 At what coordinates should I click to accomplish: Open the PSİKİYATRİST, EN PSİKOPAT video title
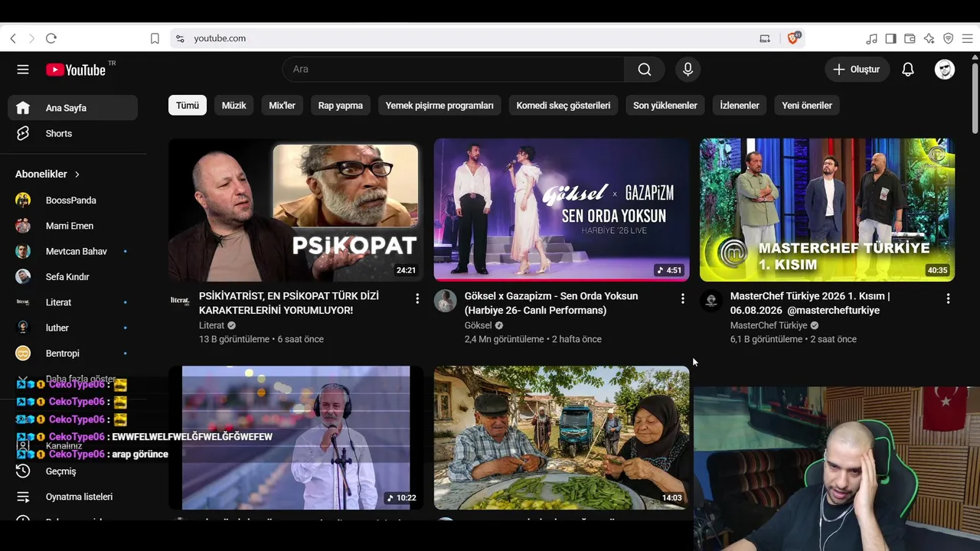(x=289, y=303)
